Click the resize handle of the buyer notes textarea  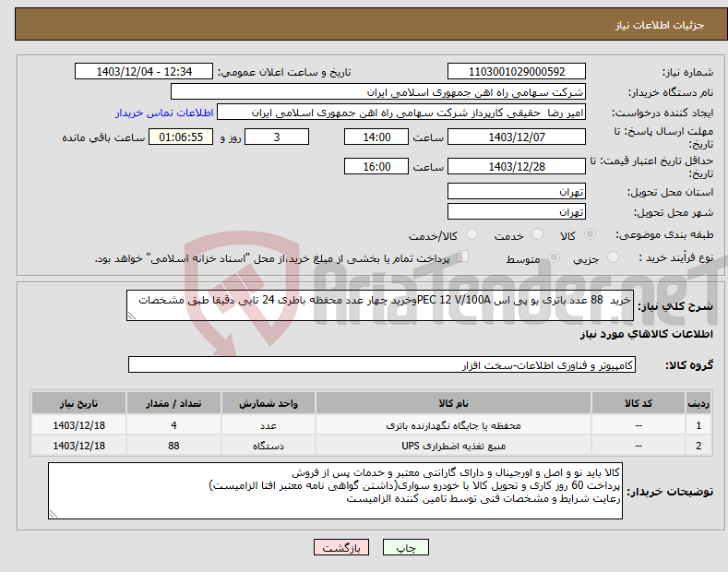(x=54, y=515)
